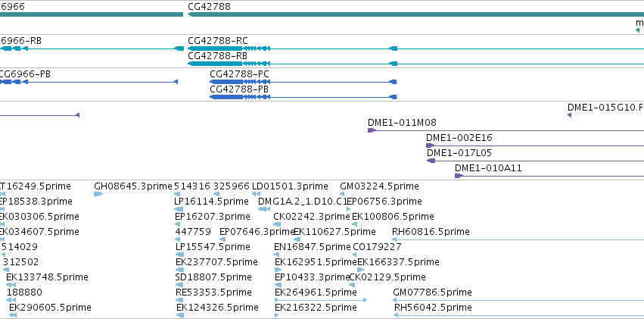Select the DME1-002E16 feature label
This screenshot has width=644, height=319.
pyautogui.click(x=459, y=138)
